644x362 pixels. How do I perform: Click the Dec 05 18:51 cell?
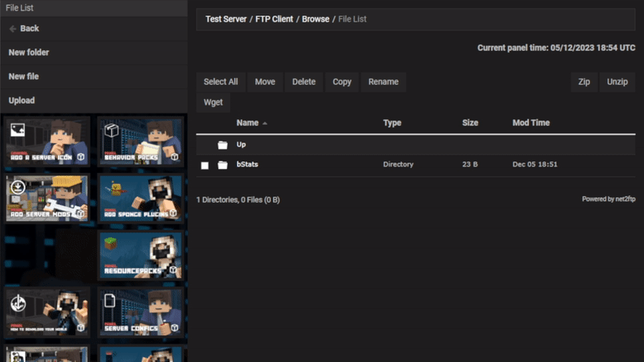click(535, 164)
